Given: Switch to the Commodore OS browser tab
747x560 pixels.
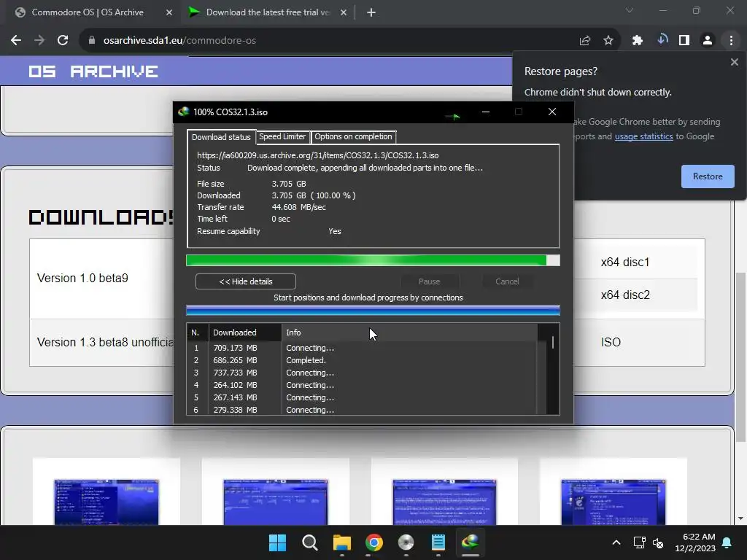Looking at the screenshot, I should click(88, 12).
